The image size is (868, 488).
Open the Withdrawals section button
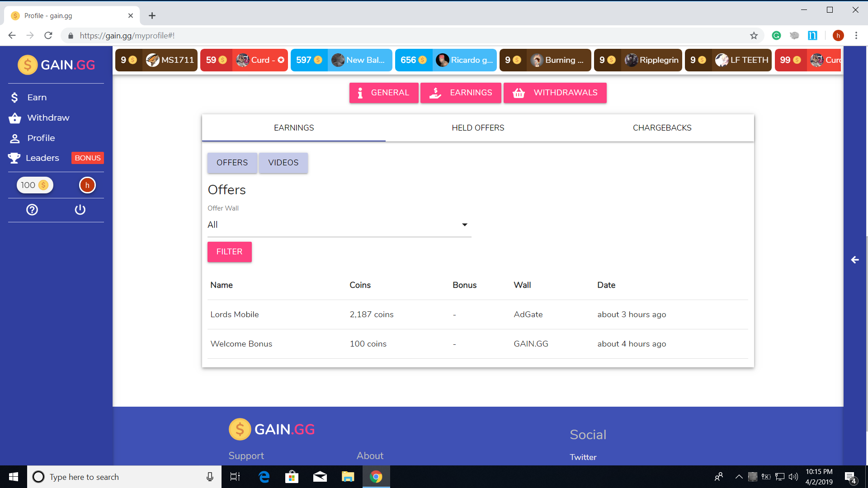coord(555,93)
